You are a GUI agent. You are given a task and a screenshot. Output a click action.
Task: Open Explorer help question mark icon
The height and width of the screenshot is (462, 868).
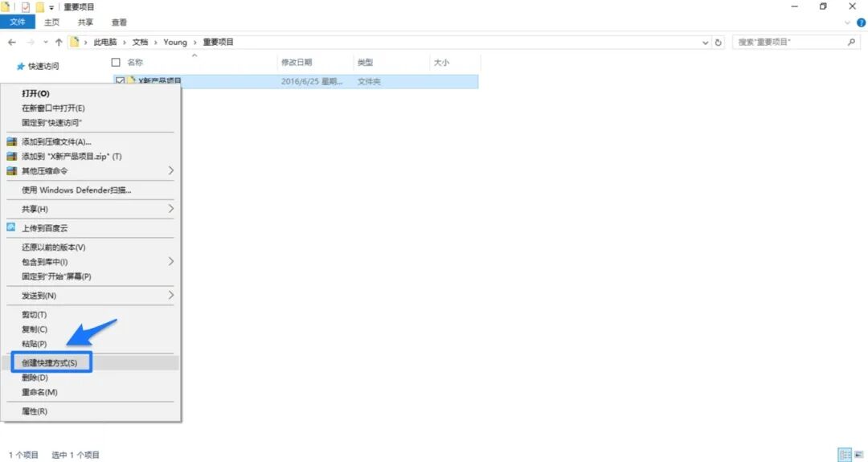pos(861,22)
